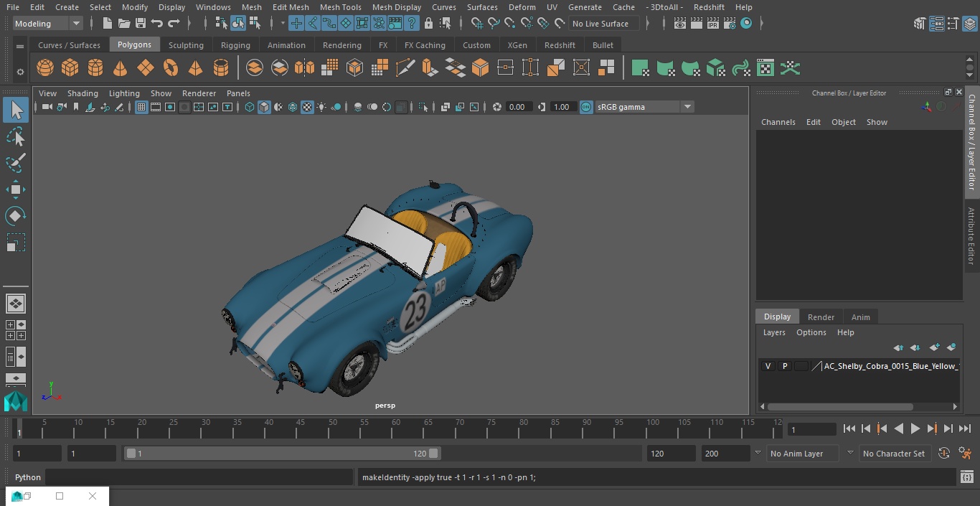
Task: Switch to the Sculpting shelf tab
Action: click(186, 45)
